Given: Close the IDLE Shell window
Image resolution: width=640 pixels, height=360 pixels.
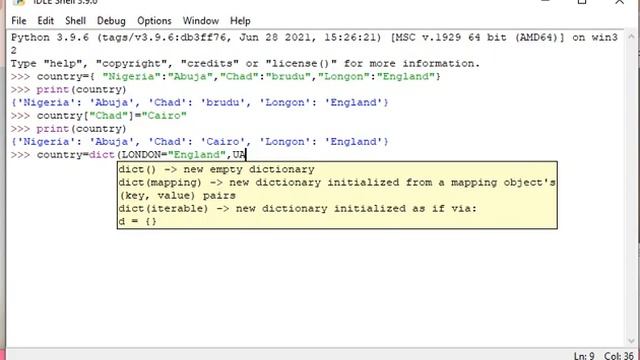Looking at the screenshot, I should [620, 2].
